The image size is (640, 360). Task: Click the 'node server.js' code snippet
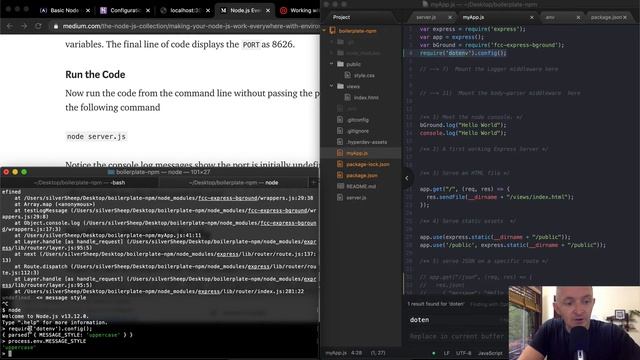[x=96, y=137]
